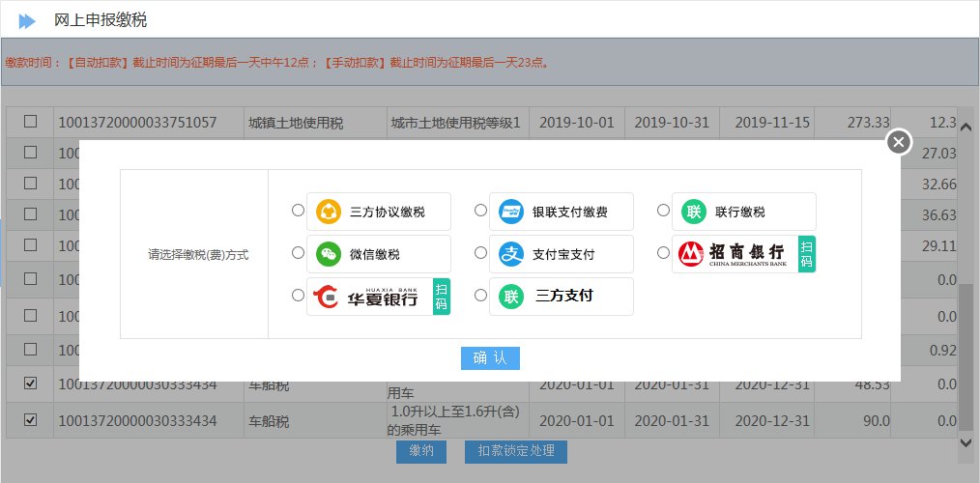
Task: Check the box in row ending 0.92
Action: [x=30, y=349]
